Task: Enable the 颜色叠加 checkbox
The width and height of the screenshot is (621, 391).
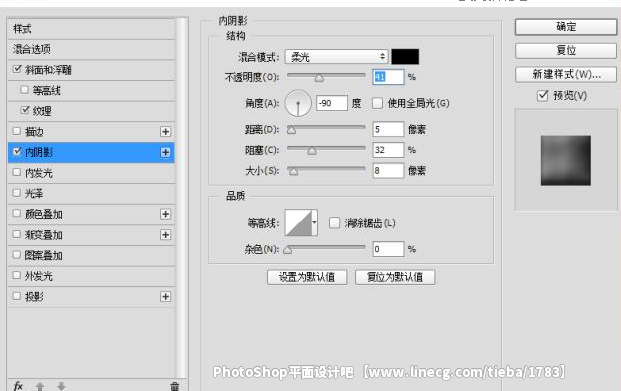Action: coord(17,214)
